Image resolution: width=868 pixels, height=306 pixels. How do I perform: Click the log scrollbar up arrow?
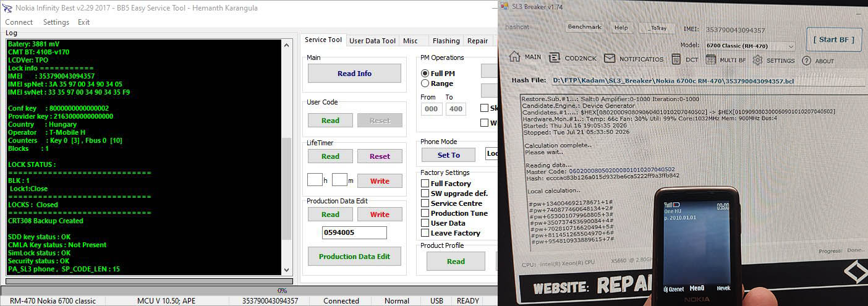click(x=286, y=44)
